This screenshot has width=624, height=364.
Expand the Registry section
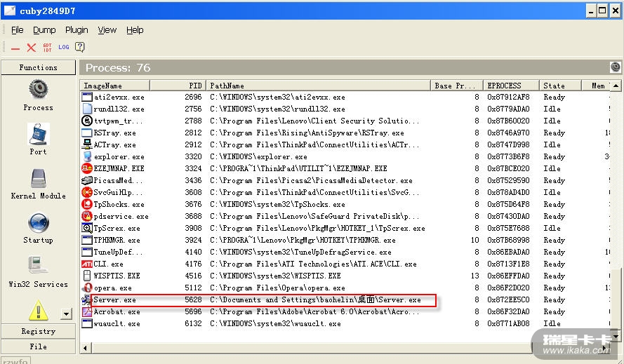tap(38, 331)
